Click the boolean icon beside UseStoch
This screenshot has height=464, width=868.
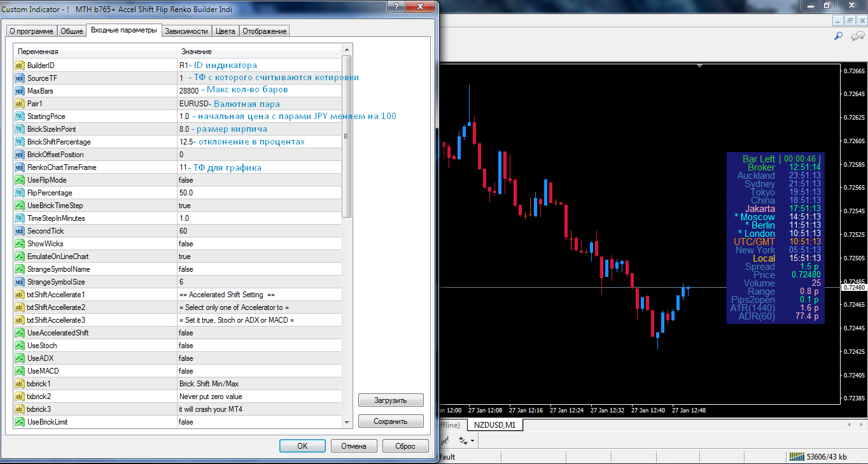(x=19, y=346)
